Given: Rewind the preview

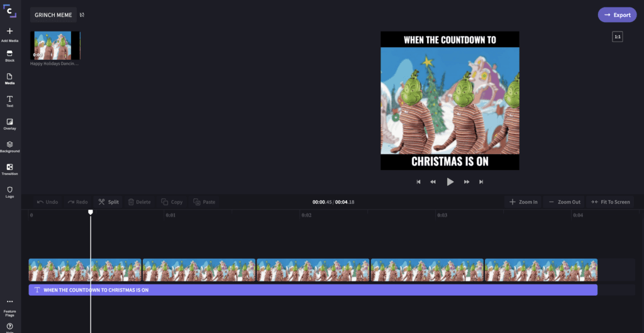Looking at the screenshot, I should 433,182.
